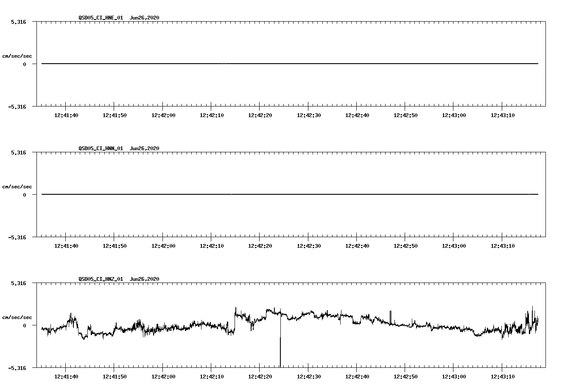The image size is (576, 392).
Task: Click the 12:42:40 time label under HNE plot
Action: click(357, 115)
